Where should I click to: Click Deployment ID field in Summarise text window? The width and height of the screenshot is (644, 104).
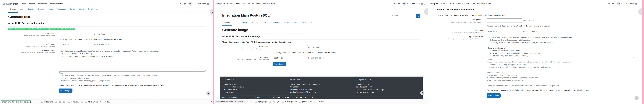point(504,21)
